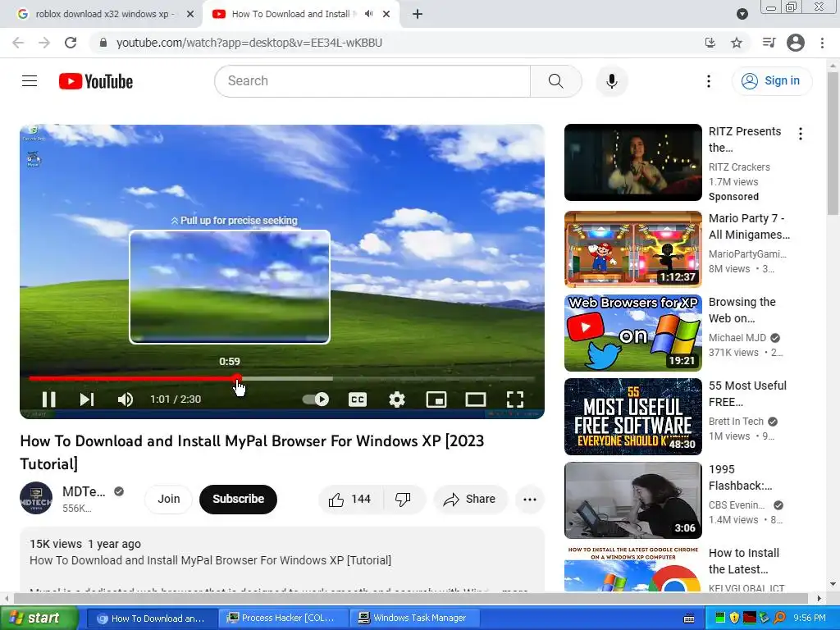The width and height of the screenshot is (840, 630).
Task: Like the video with 144 likes
Action: (351, 499)
